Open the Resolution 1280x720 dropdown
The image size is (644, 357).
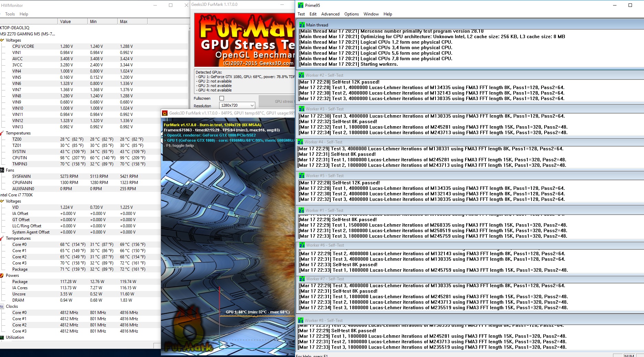[x=237, y=105]
